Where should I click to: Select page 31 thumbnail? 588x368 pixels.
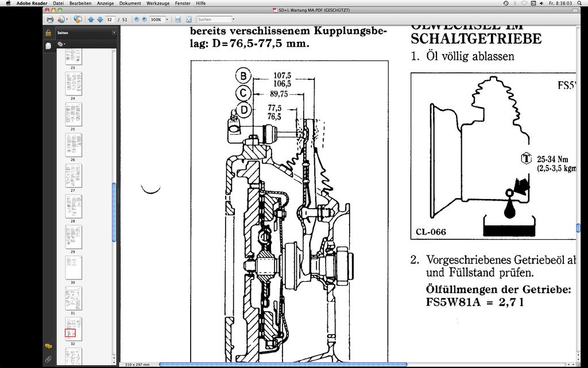pyautogui.click(x=73, y=298)
